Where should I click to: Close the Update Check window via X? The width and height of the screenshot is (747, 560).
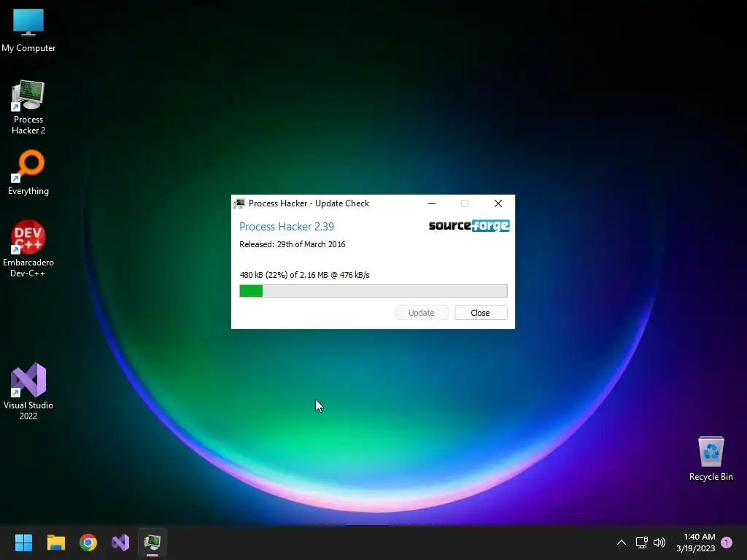coord(498,204)
